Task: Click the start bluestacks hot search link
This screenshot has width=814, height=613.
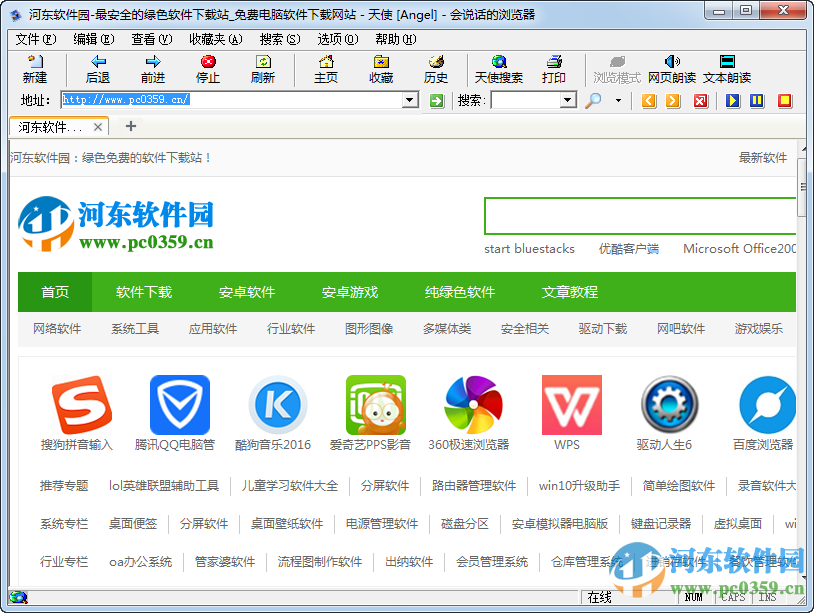Action: 529,249
